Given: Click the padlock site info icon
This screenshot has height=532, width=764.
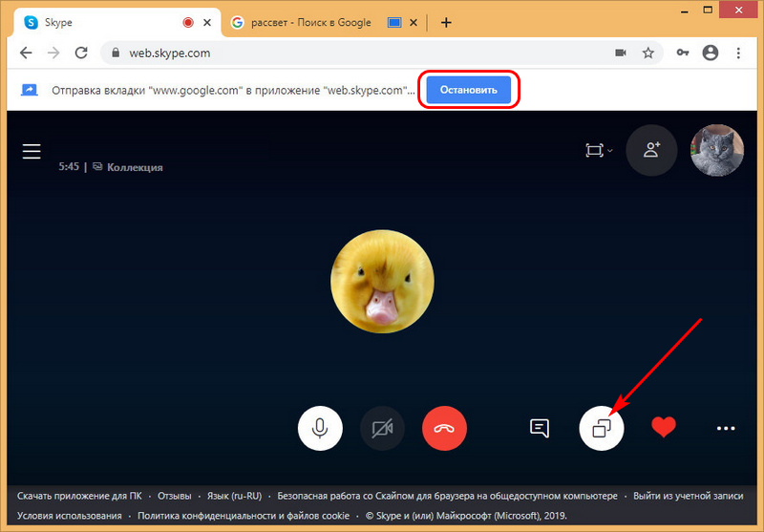Looking at the screenshot, I should click(x=116, y=53).
